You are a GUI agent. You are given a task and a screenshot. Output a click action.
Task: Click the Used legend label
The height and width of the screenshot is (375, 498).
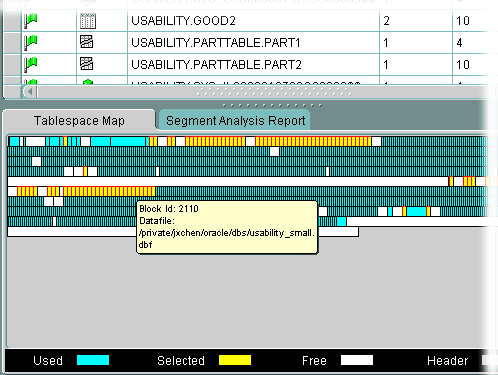pyautogui.click(x=48, y=360)
